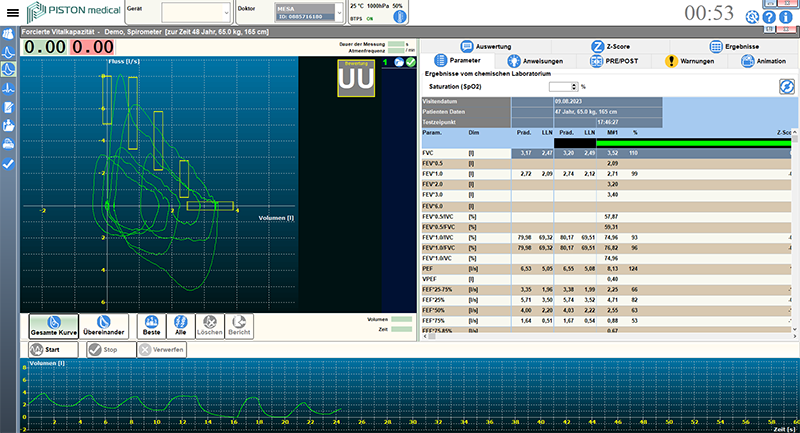This screenshot has height=433, width=800.
Task: Click the red 0.00 readout
Action: [92, 47]
